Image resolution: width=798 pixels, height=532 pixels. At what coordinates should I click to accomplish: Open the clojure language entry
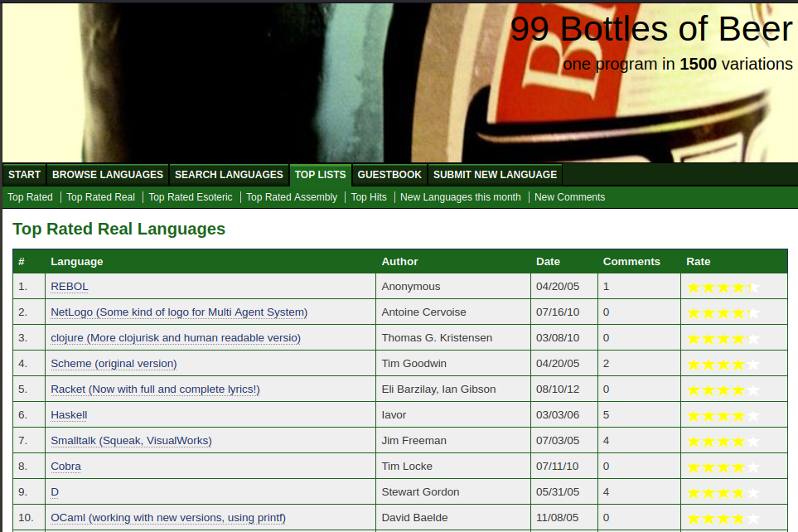(x=175, y=338)
